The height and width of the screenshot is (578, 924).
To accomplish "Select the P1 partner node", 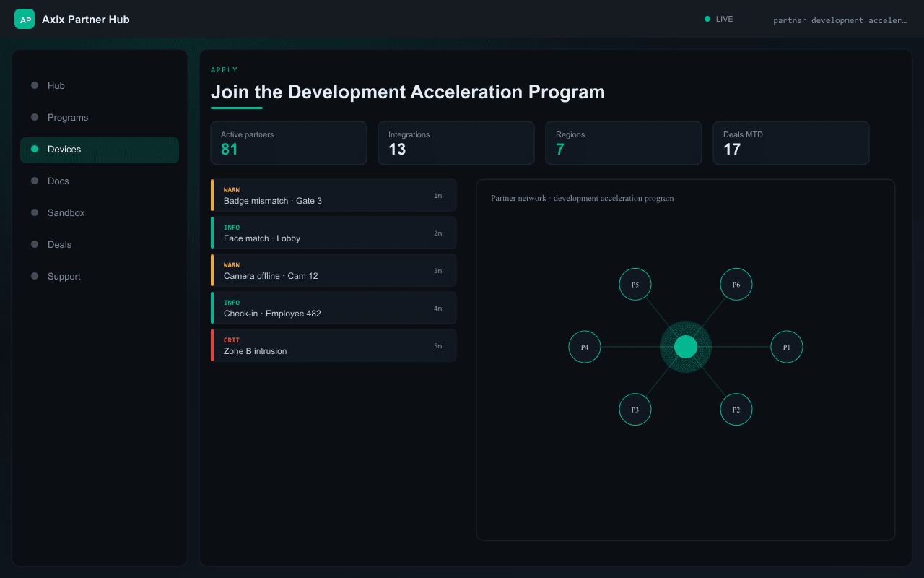I will tap(787, 347).
